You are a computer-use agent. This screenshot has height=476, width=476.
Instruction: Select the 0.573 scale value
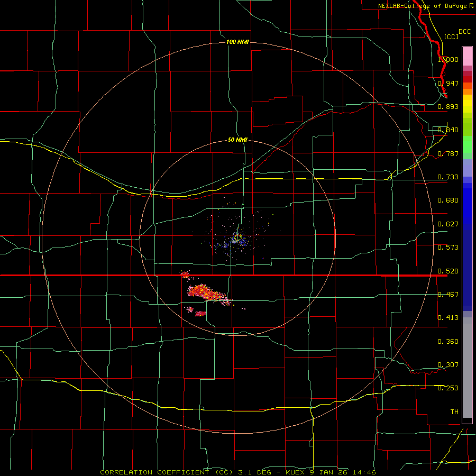coord(448,248)
